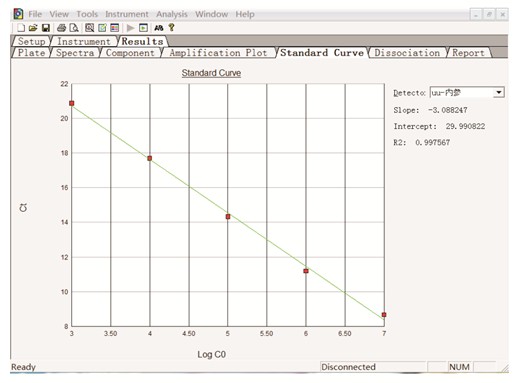Open the View menu
Image resolution: width=522 pixels, height=383 pixels.
pos(59,14)
